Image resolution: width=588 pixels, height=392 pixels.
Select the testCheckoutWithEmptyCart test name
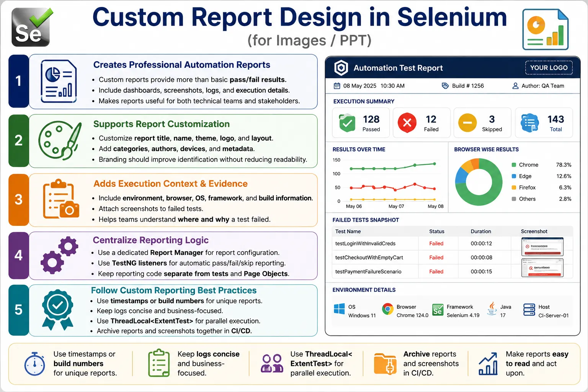[x=369, y=258]
